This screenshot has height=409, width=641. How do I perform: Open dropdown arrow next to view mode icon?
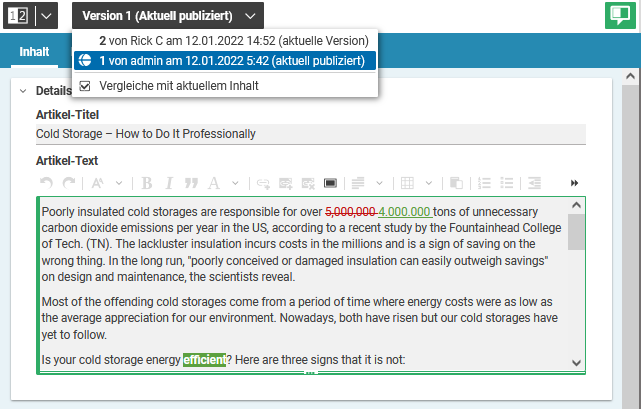click(x=47, y=16)
